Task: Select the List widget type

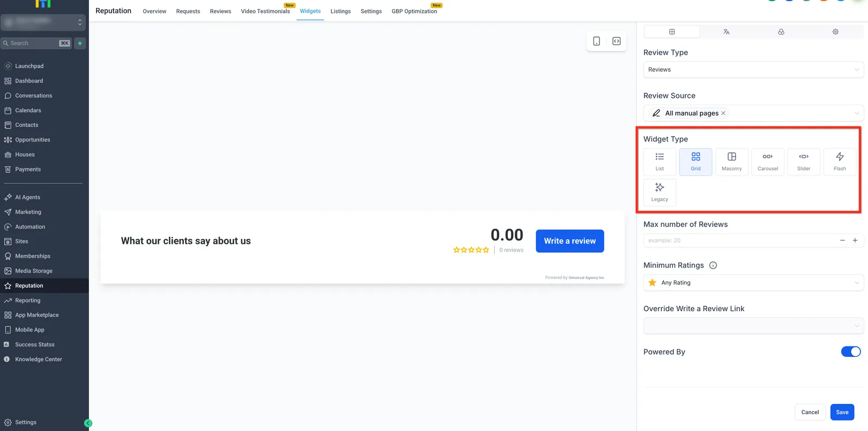Action: [660, 162]
